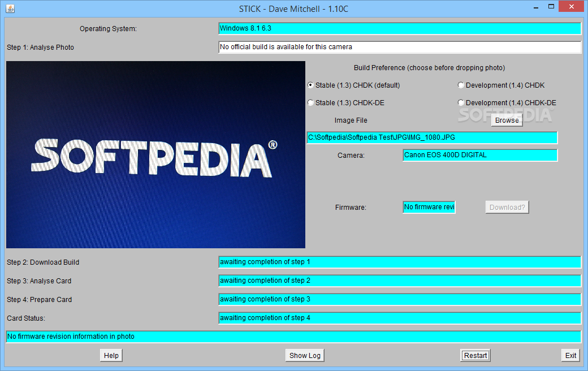Click the Step 2 'awaiting completion of step 1' field
Image resolution: width=588 pixels, height=371 pixels.
click(400, 262)
